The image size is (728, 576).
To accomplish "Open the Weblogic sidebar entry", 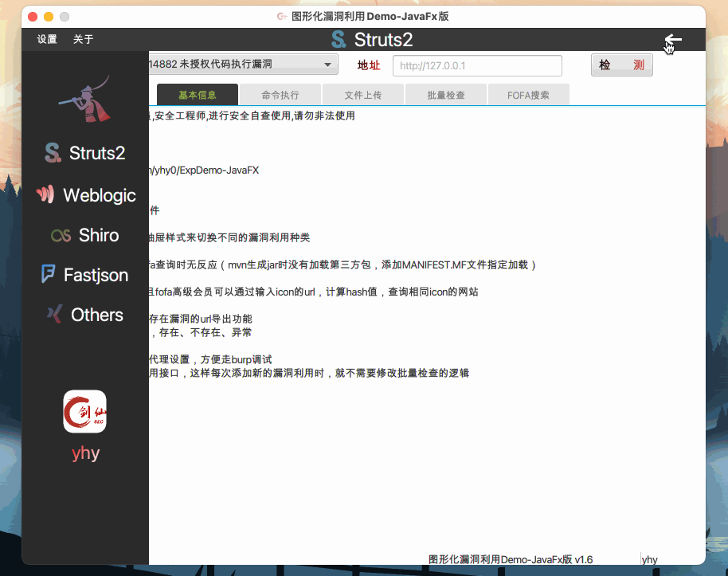I will tap(86, 195).
